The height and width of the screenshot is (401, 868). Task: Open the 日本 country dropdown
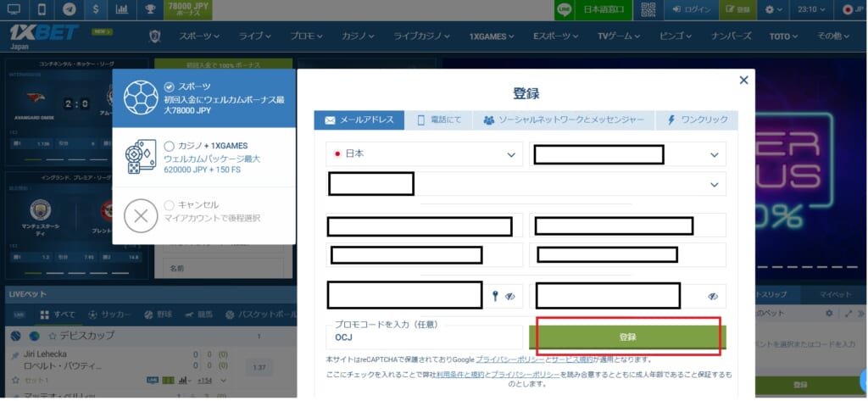(x=425, y=154)
